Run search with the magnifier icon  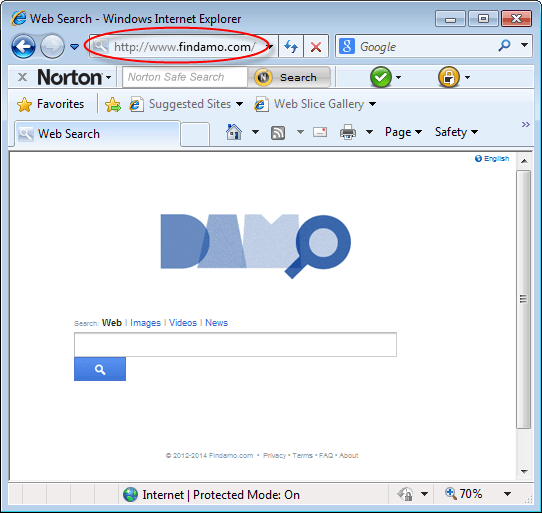pos(505,45)
